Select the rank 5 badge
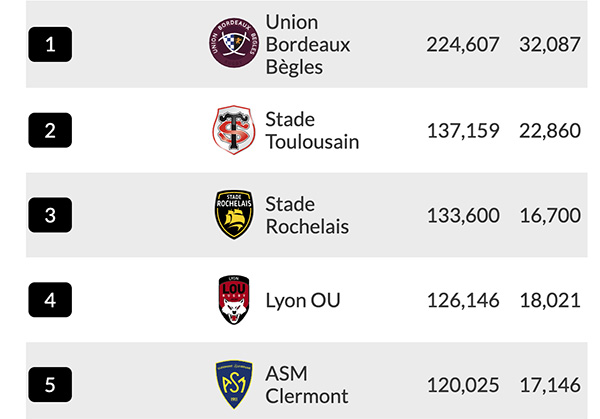This screenshot has width=600, height=419. tap(50, 385)
